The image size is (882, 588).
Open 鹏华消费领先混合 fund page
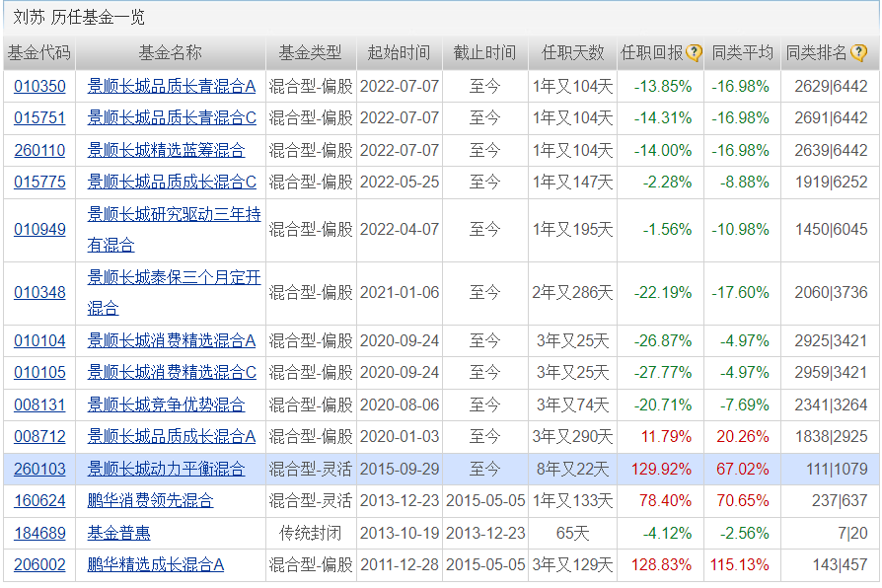[150, 500]
